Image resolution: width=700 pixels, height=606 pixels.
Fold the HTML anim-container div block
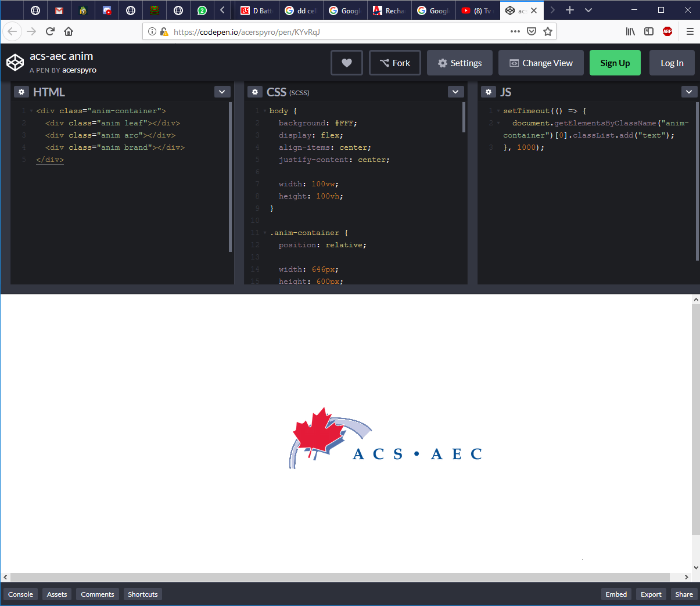point(31,111)
